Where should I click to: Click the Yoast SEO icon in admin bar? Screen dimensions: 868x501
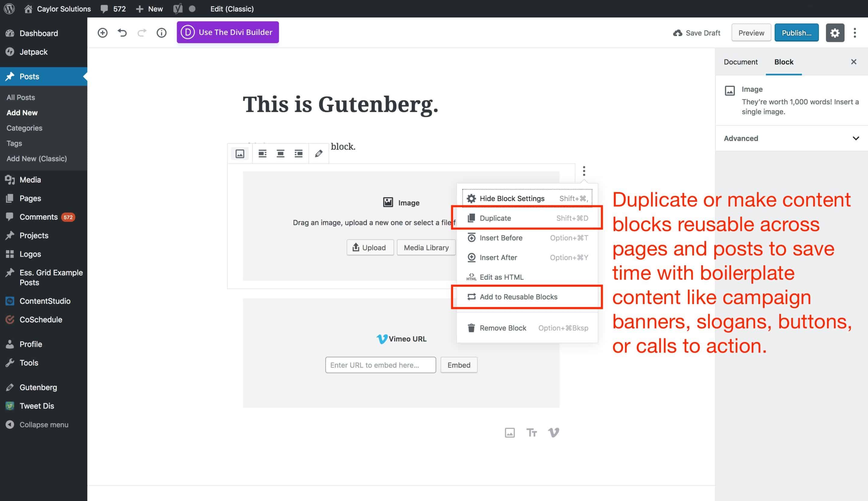tap(178, 9)
